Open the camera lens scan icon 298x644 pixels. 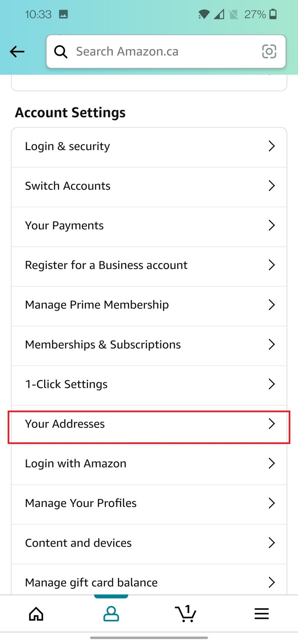pyautogui.click(x=269, y=52)
